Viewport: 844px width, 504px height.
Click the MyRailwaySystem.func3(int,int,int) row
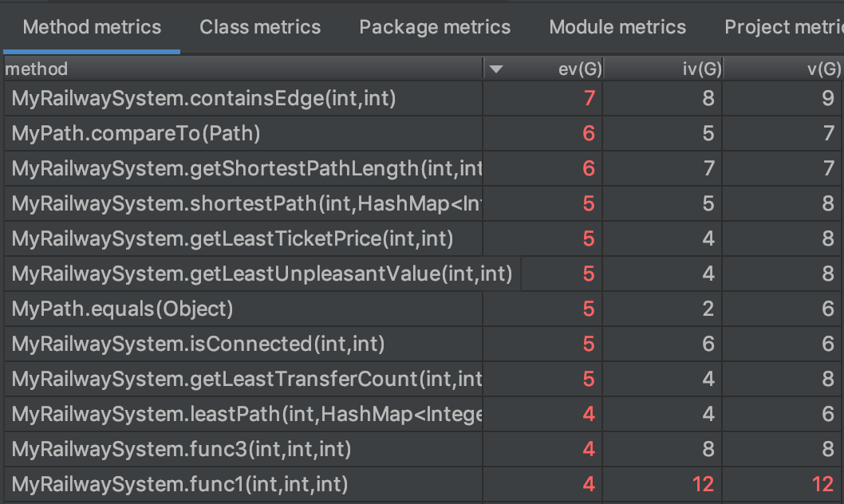pyautogui.click(x=182, y=449)
